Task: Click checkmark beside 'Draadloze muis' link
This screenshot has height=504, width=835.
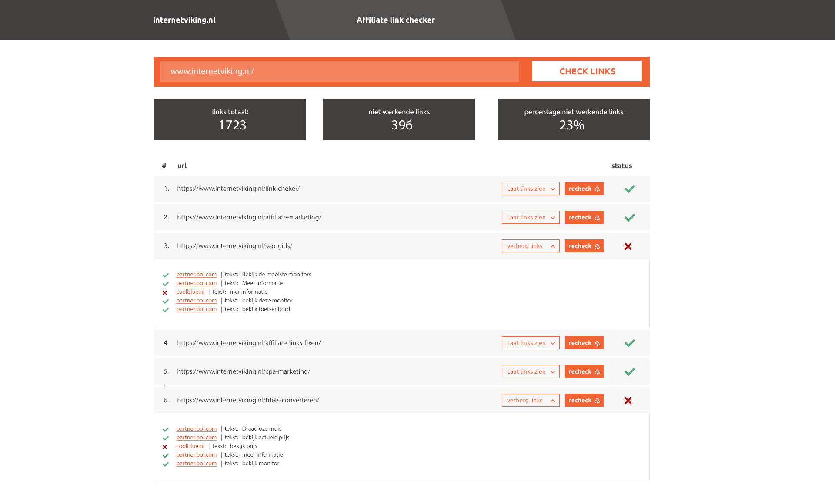Action: tap(166, 429)
